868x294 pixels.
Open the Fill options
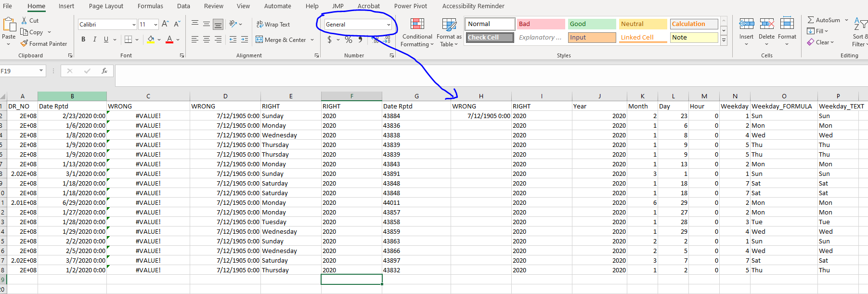pyautogui.click(x=818, y=31)
